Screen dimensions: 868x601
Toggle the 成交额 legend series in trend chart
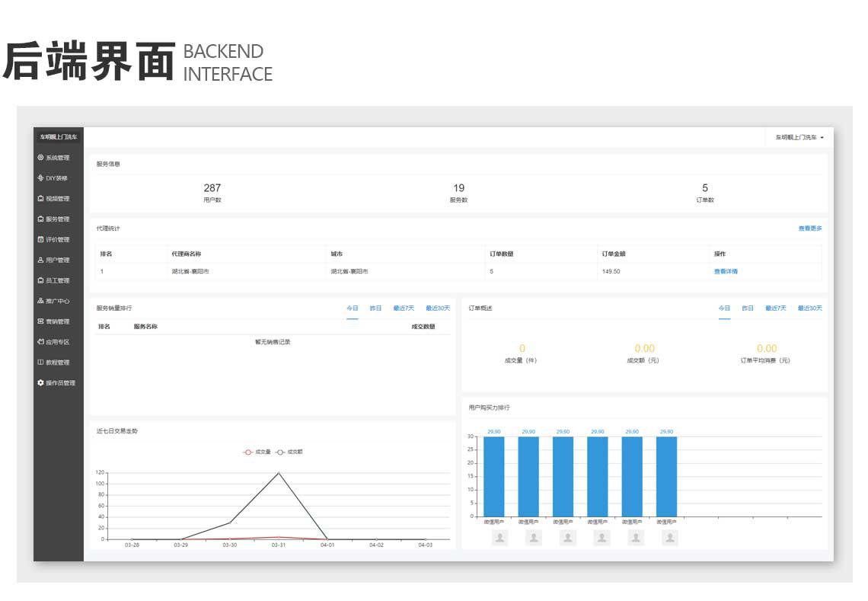click(289, 452)
